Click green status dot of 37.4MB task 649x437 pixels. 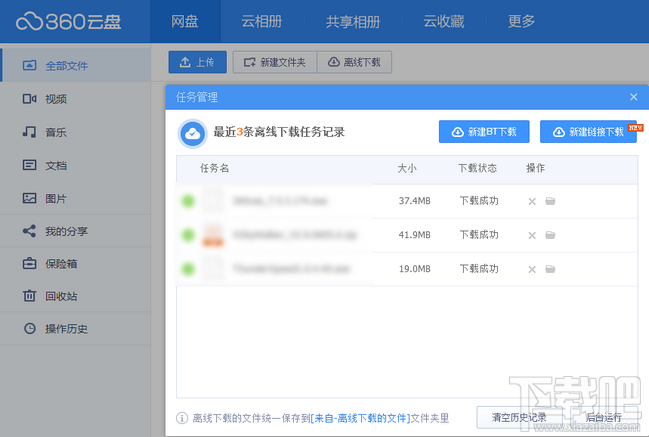click(188, 201)
